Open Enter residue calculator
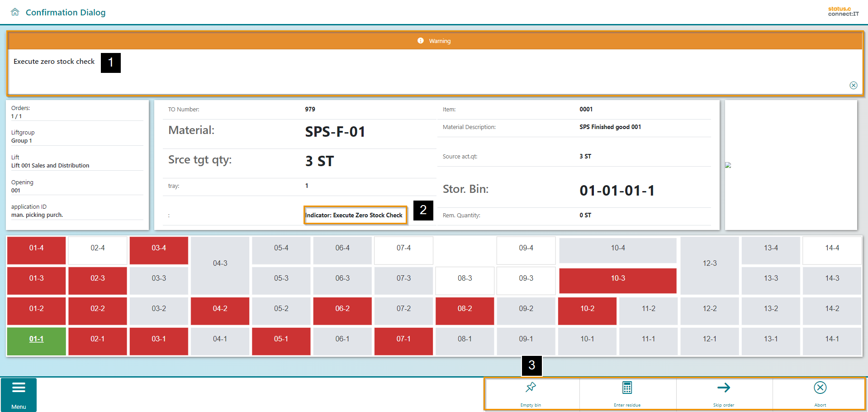 point(627,388)
